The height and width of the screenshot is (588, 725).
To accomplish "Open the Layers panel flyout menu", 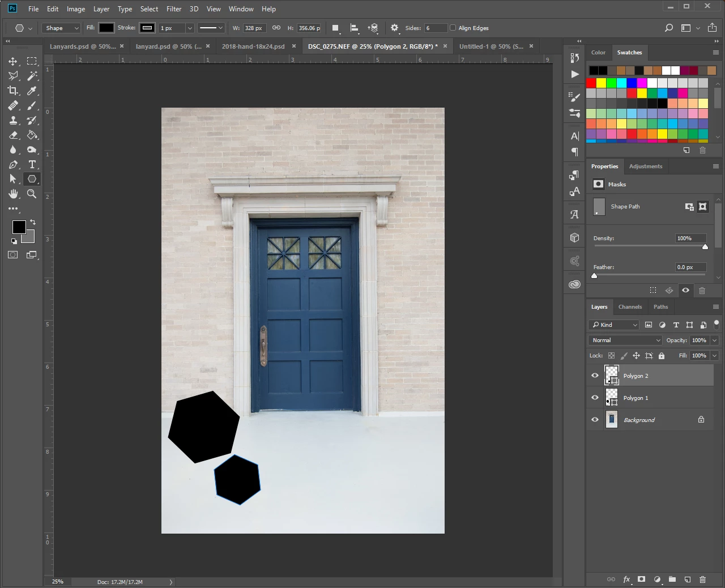I will click(716, 306).
